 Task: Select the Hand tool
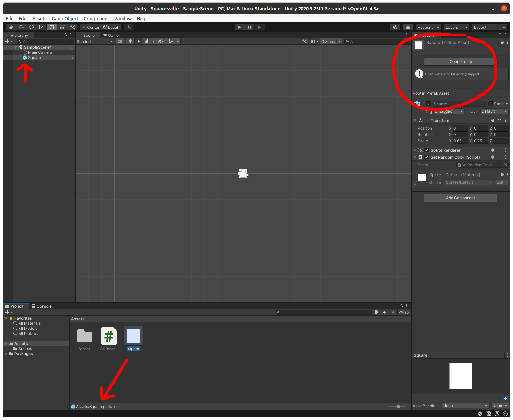[11, 27]
